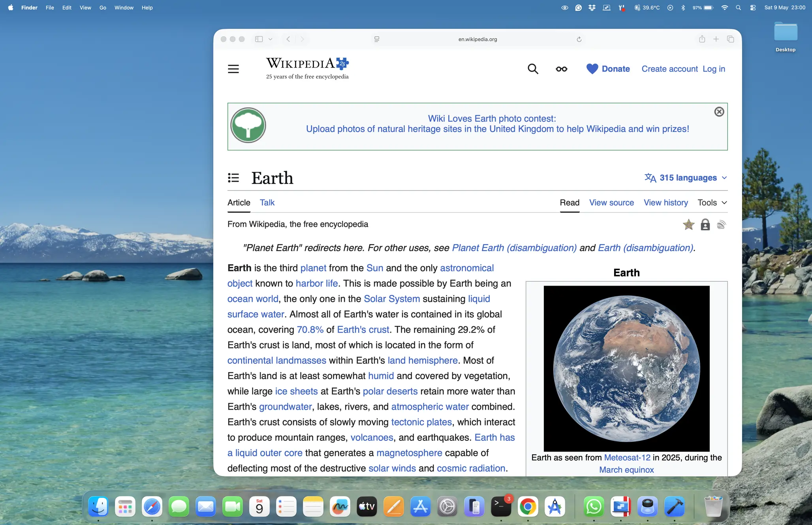
Task: Click the Safari share icon
Action: pos(702,39)
